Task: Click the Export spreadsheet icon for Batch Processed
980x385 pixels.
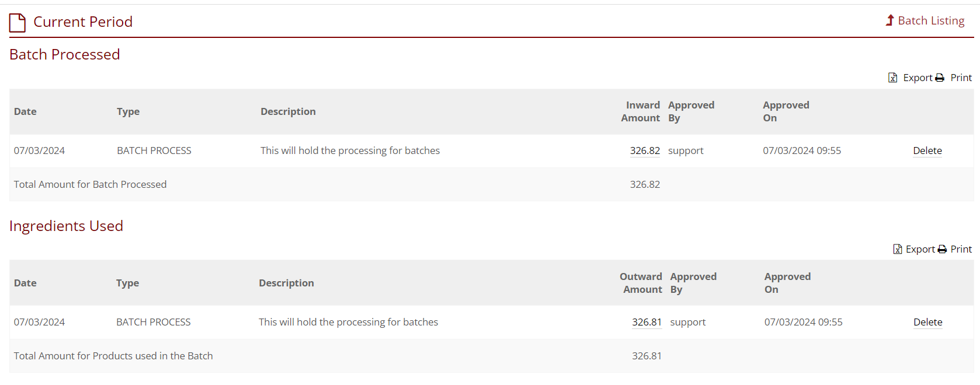Action: (x=893, y=78)
